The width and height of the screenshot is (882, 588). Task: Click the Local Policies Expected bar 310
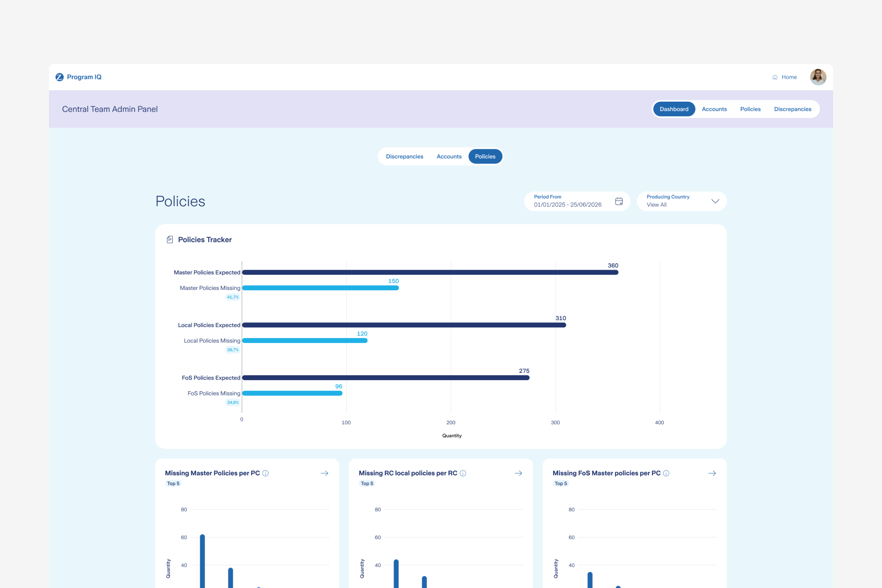click(x=404, y=325)
